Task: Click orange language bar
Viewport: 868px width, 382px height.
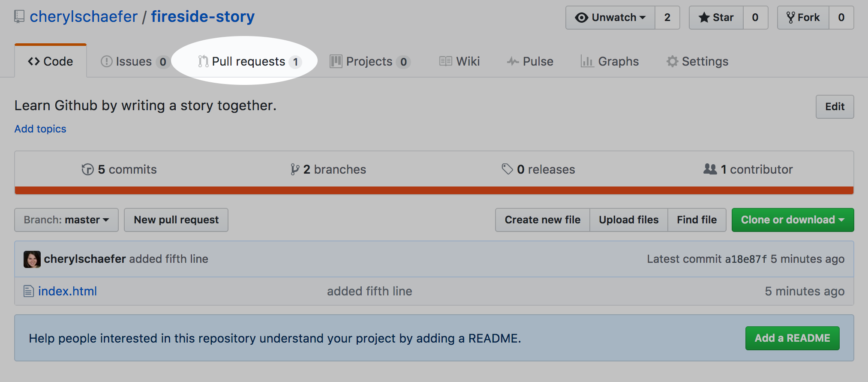Action: pos(434,190)
